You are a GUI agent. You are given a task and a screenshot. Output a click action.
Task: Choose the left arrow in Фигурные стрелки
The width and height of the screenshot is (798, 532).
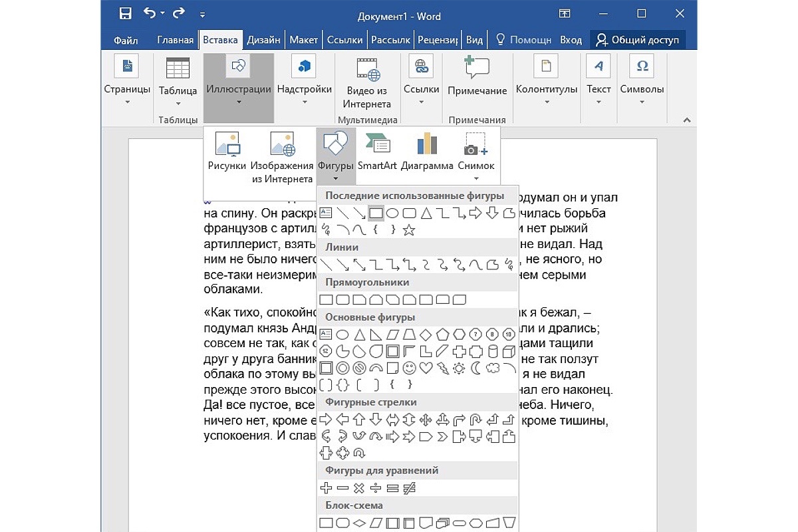pyautogui.click(x=342, y=420)
